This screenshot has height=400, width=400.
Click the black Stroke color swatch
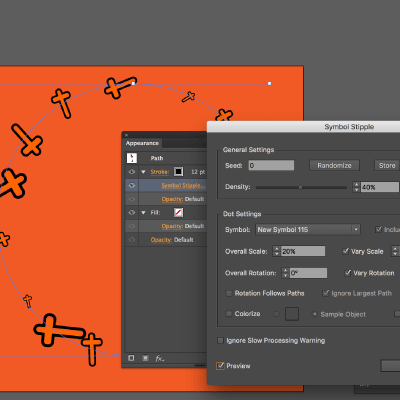[x=179, y=172]
